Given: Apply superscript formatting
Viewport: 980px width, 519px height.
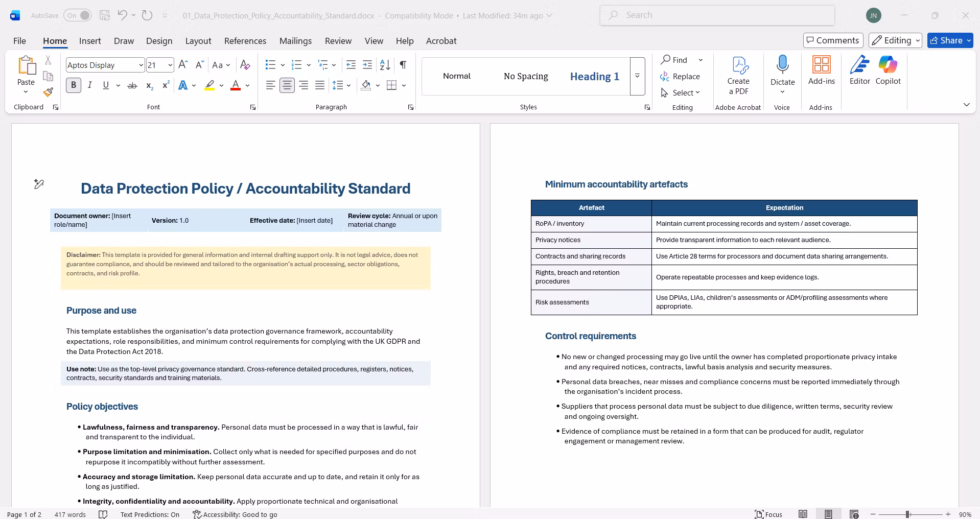Looking at the screenshot, I should tap(166, 85).
